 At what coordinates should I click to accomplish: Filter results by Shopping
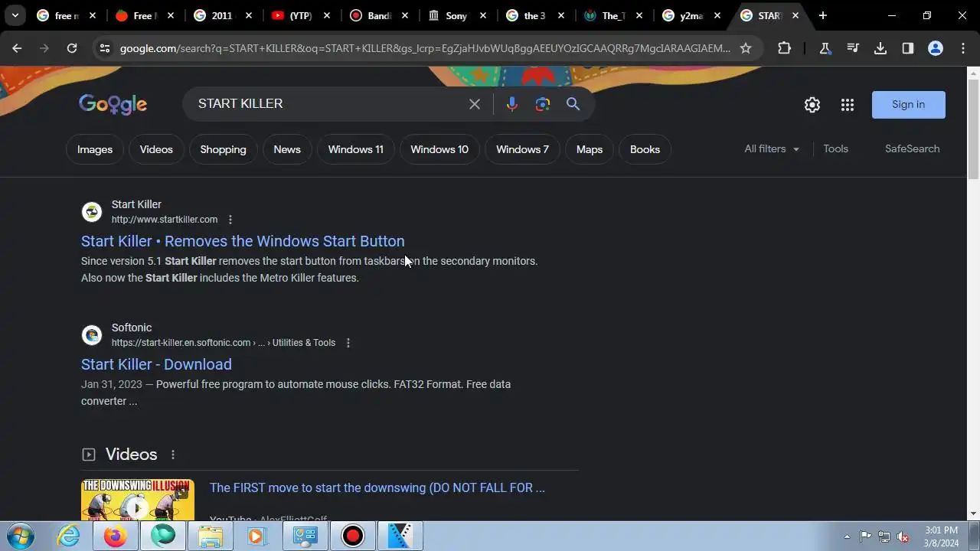click(223, 149)
